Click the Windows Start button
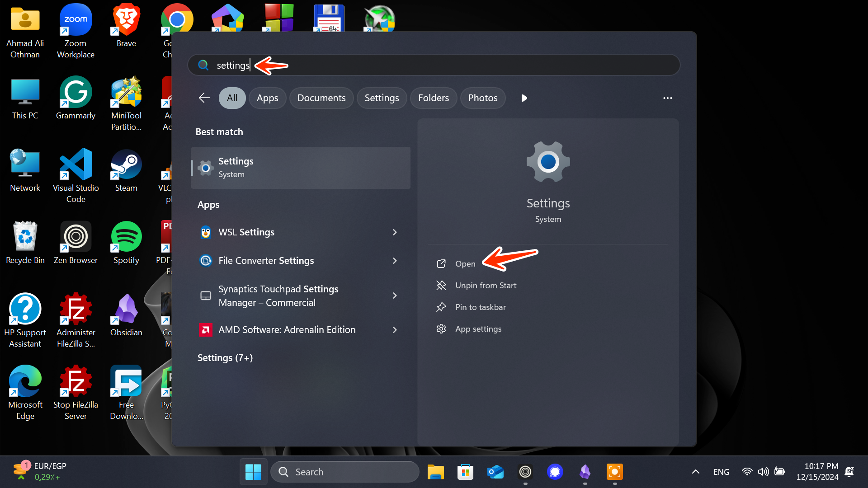Screen dimensions: 868x488 tap(253, 472)
